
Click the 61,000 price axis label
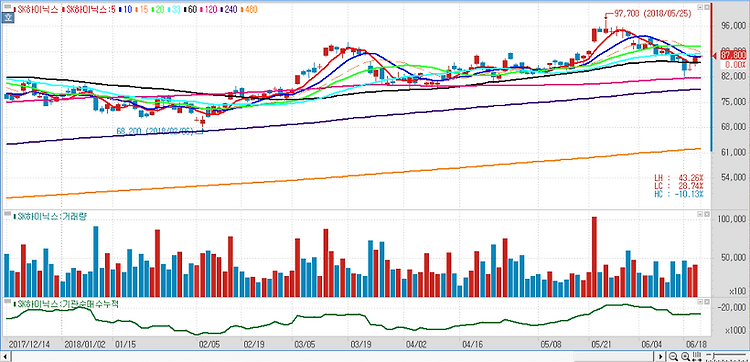click(x=733, y=153)
